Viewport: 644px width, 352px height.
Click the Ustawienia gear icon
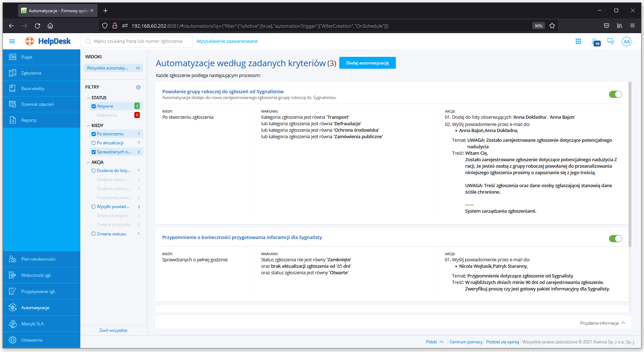click(x=13, y=340)
